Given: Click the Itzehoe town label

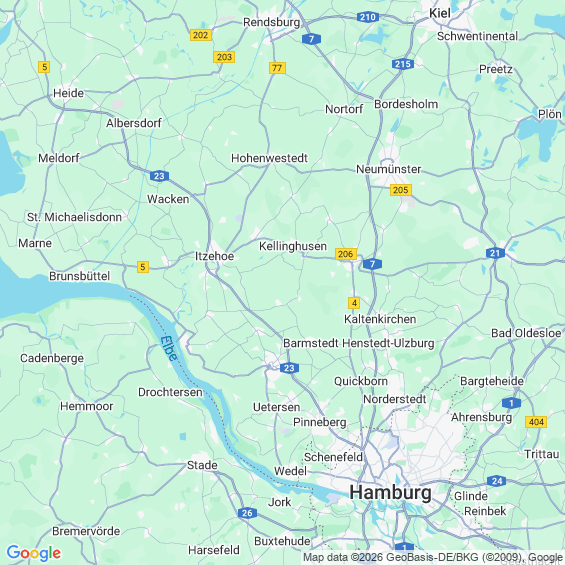Looking at the screenshot, I should click(214, 256).
